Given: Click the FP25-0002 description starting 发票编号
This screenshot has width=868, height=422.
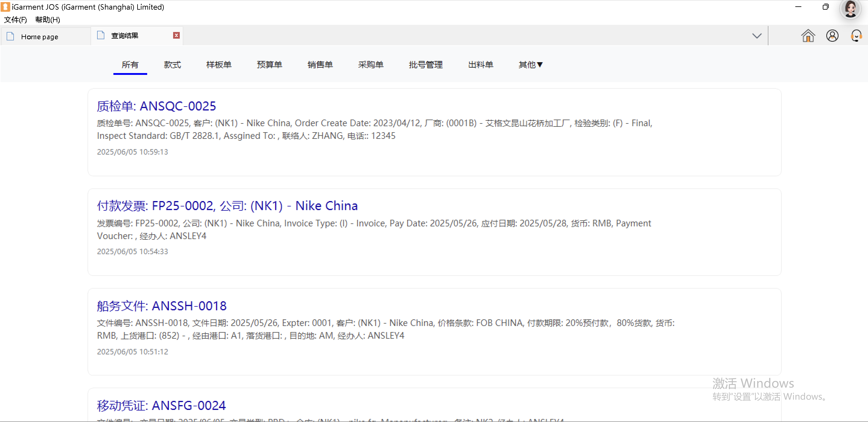Looking at the screenshot, I should tap(374, 229).
